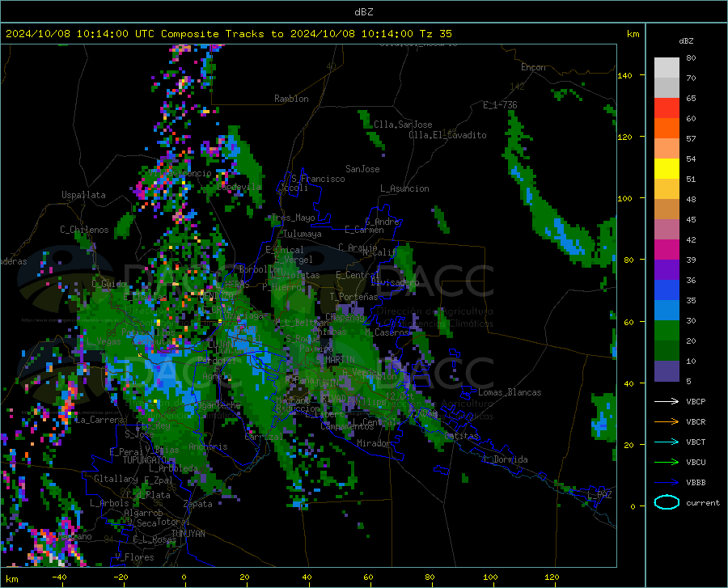Click the 'Clla.El_Cavadito' map label
This screenshot has height=588, width=728.
[x=447, y=135]
